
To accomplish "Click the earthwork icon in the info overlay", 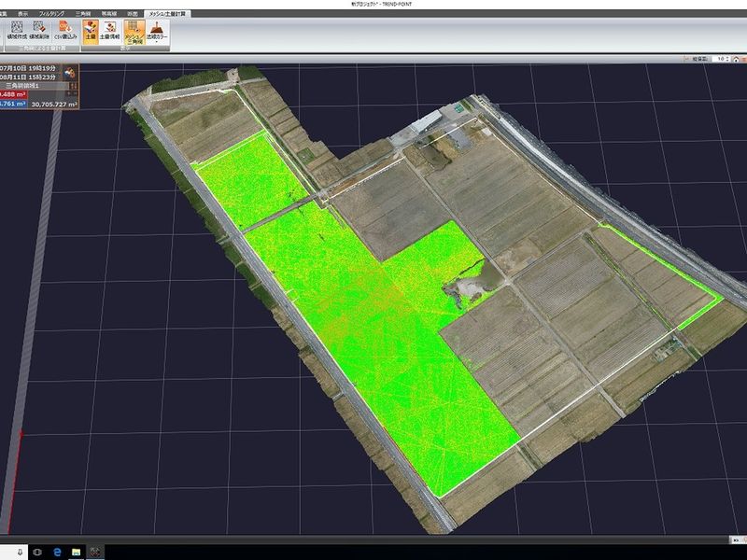I will 71,73.
